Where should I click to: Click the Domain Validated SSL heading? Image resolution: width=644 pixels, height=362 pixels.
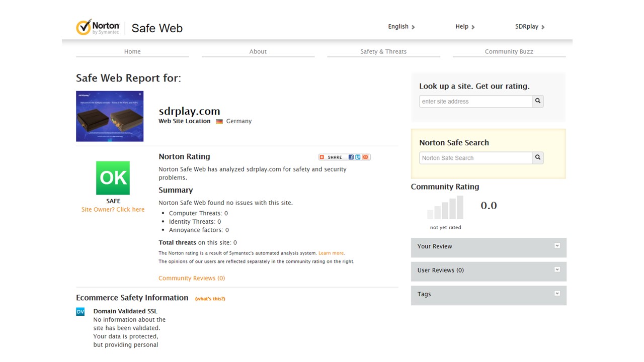[x=125, y=311]
